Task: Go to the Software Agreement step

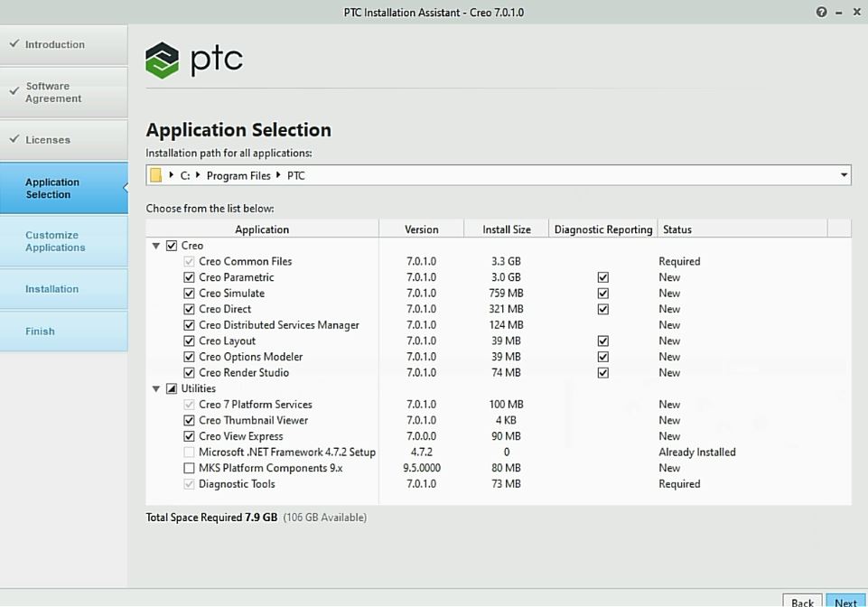Action: [x=63, y=92]
